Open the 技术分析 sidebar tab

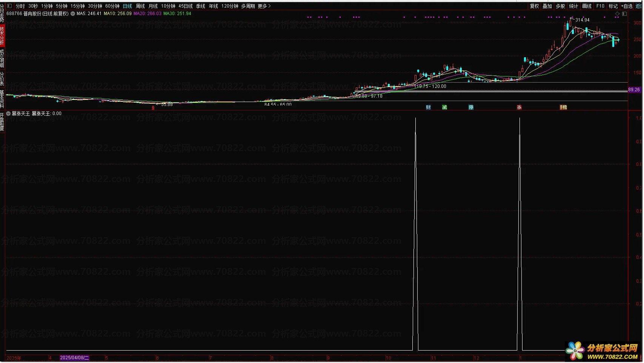(2, 36)
